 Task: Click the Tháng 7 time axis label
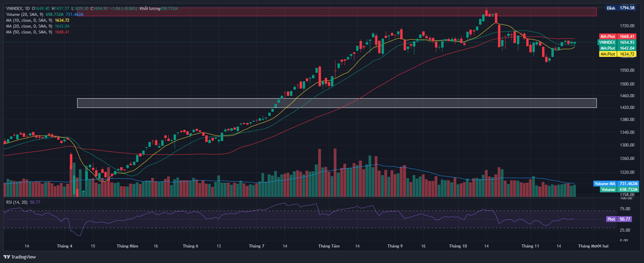pyautogui.click(x=256, y=246)
